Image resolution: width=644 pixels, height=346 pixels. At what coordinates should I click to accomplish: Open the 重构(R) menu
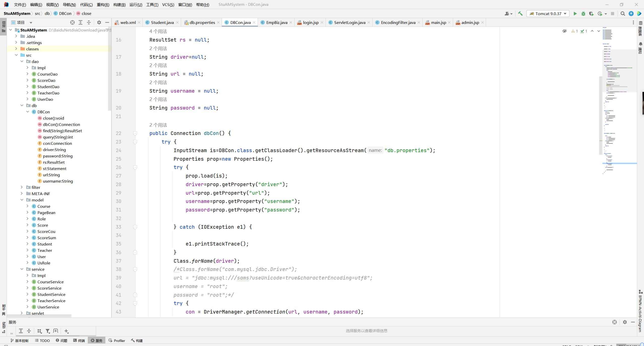click(x=103, y=5)
